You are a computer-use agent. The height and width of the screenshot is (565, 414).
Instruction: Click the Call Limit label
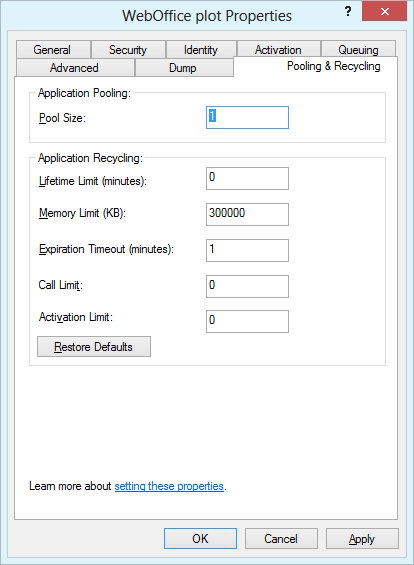[61, 285]
